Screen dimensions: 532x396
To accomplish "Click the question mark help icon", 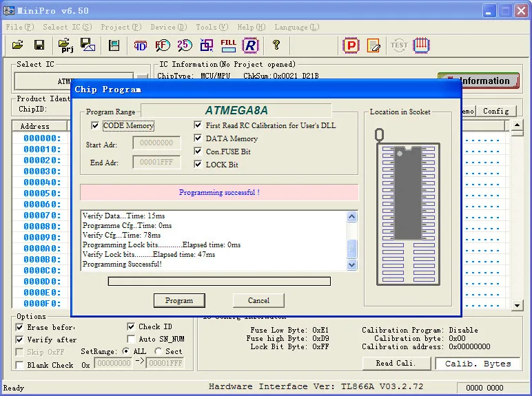I will coord(276,45).
